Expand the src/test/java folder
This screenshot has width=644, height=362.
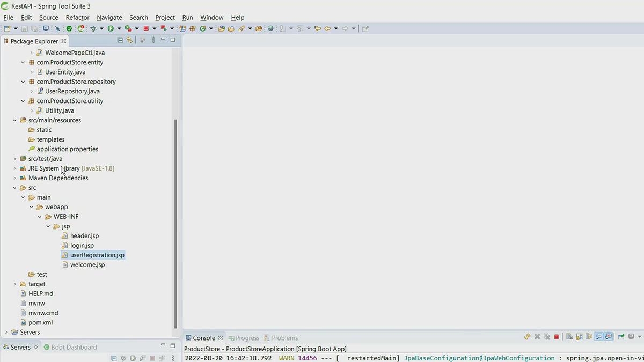(14, 159)
